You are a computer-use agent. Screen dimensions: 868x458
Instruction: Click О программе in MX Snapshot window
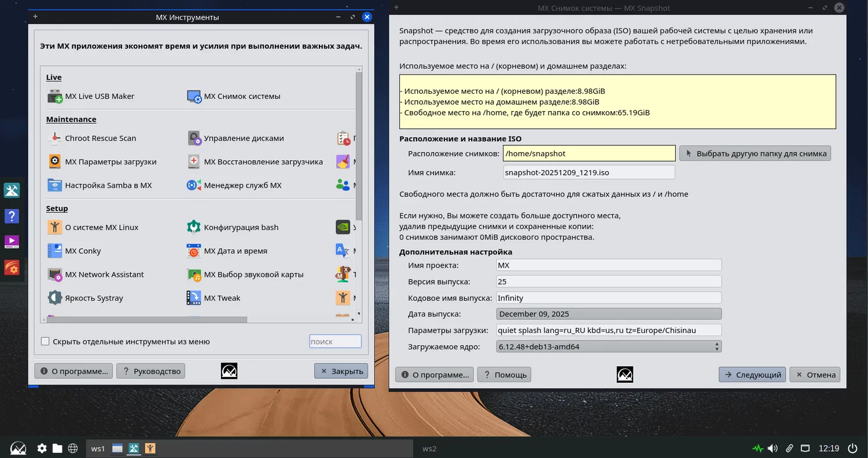tap(435, 375)
